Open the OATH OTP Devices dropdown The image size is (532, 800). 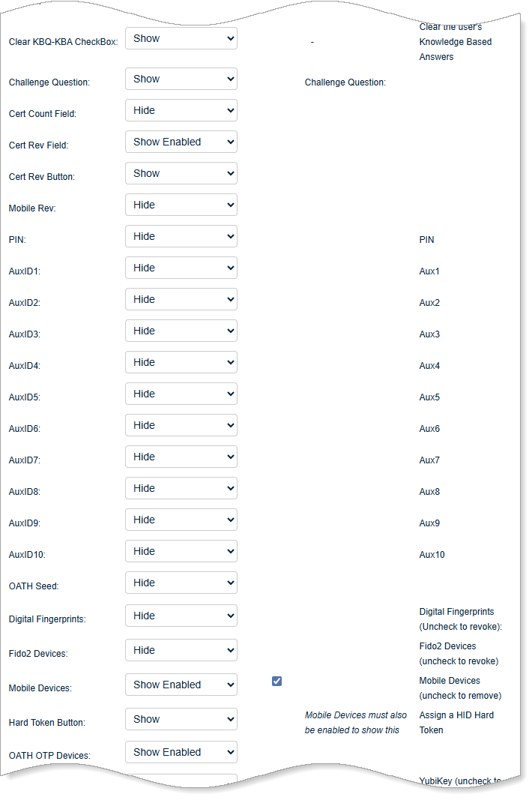click(181, 752)
